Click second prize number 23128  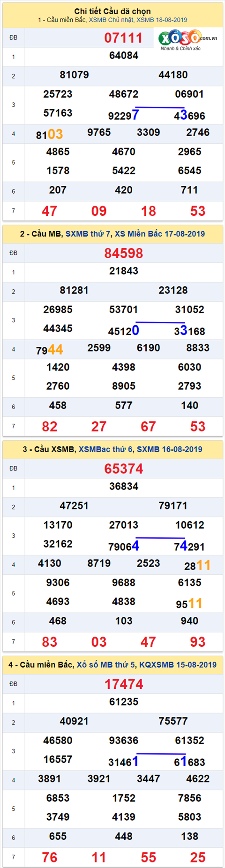click(x=173, y=290)
